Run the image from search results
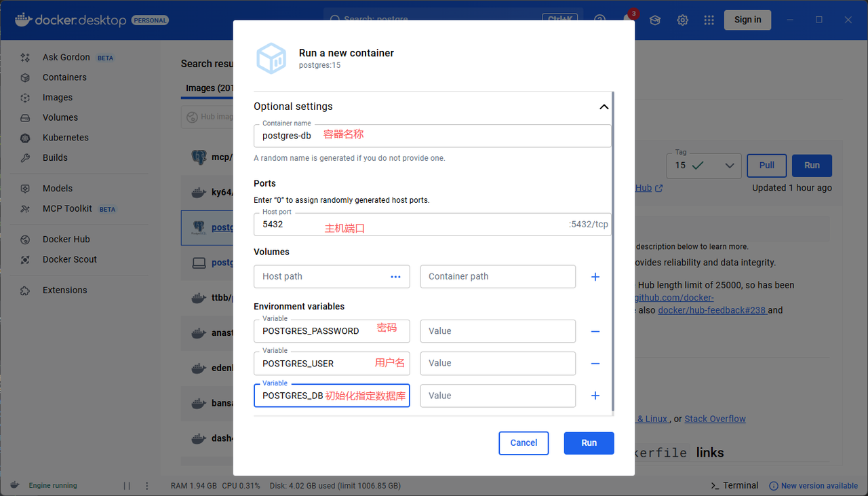The height and width of the screenshot is (496, 868). pyautogui.click(x=812, y=166)
